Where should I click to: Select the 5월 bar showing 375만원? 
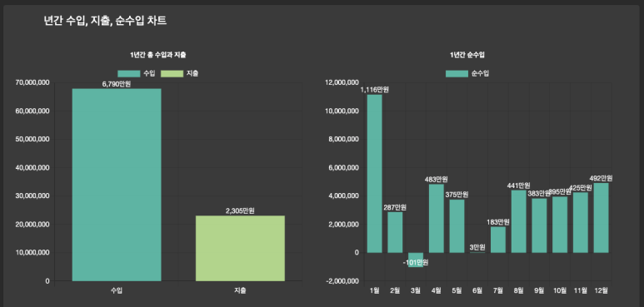[457, 226]
